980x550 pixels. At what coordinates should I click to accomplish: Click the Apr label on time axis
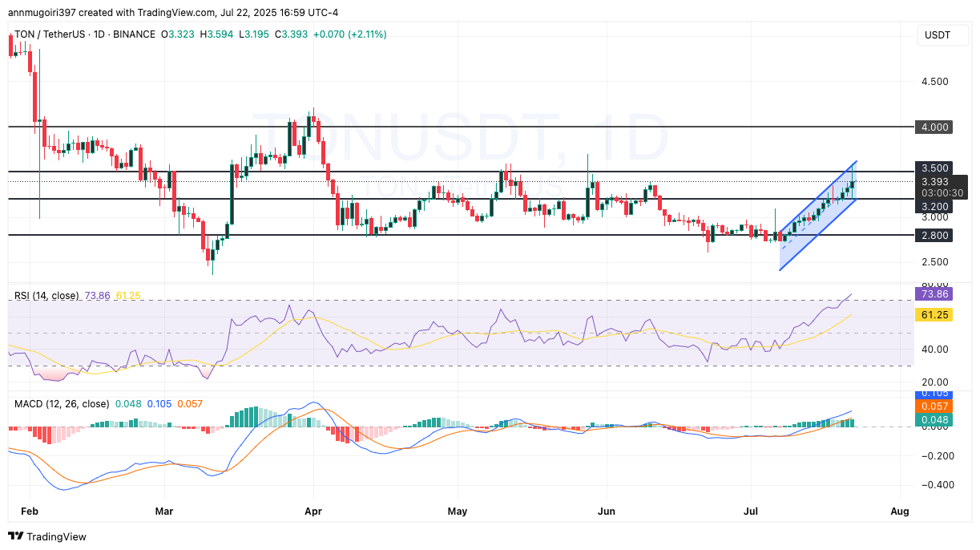313,510
